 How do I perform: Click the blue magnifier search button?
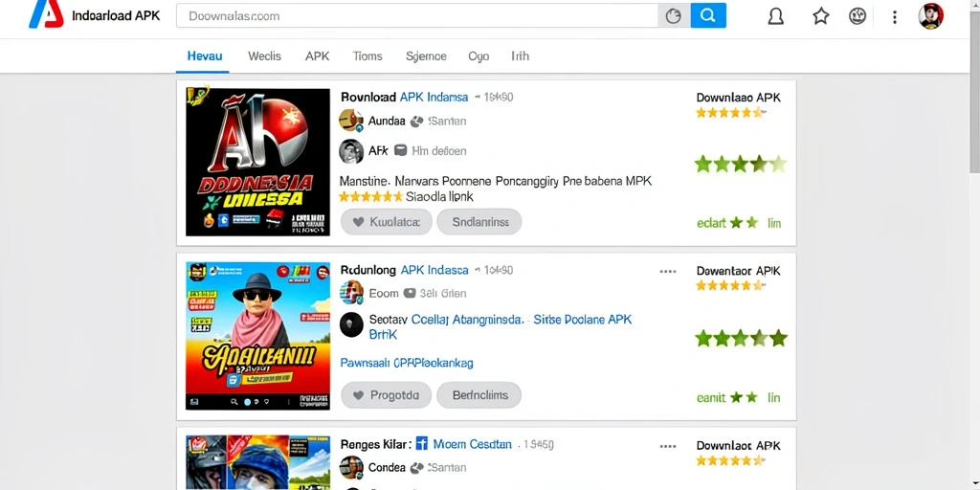[x=708, y=15]
